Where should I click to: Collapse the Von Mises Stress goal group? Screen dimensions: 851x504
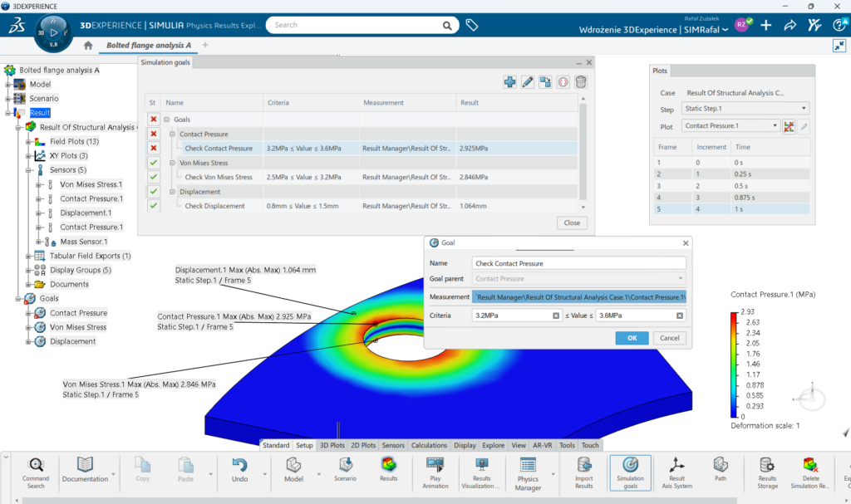[172, 163]
